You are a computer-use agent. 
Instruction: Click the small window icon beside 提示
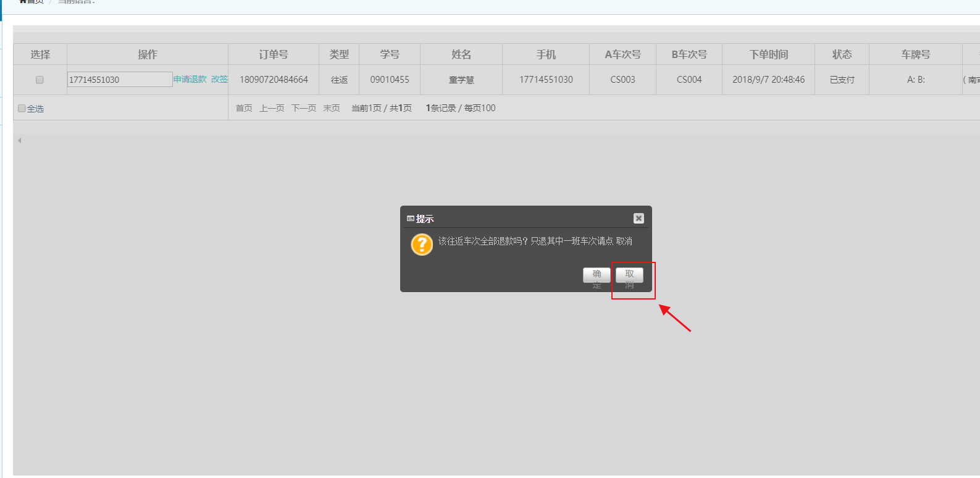point(411,219)
